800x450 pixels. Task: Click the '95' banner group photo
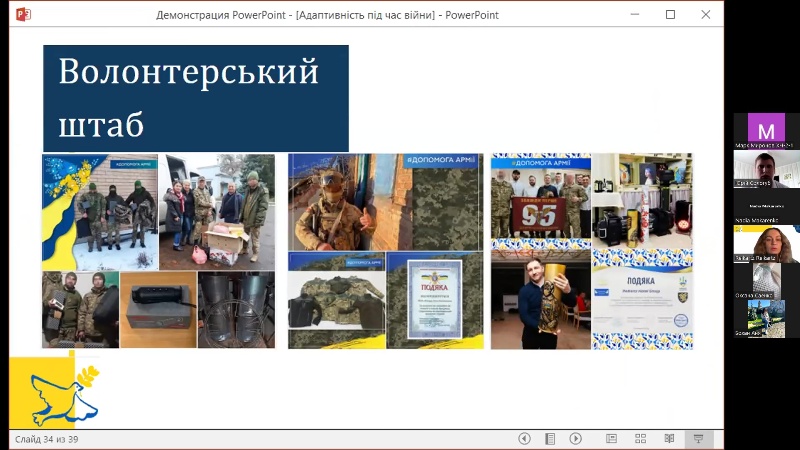click(x=541, y=201)
